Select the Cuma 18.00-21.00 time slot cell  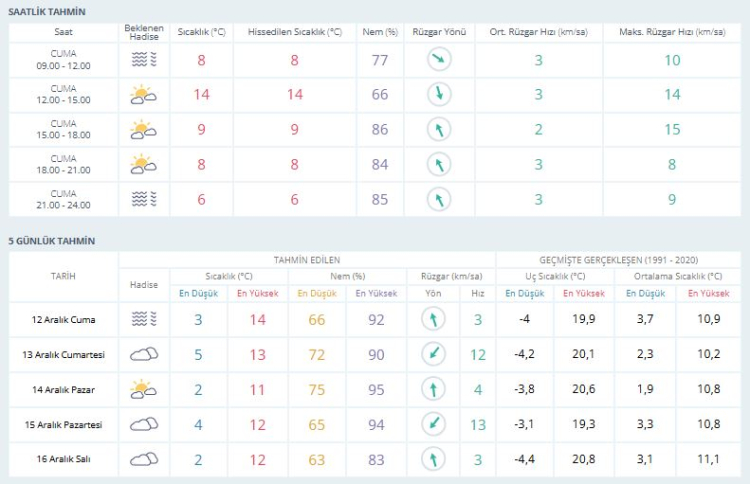click(x=63, y=164)
